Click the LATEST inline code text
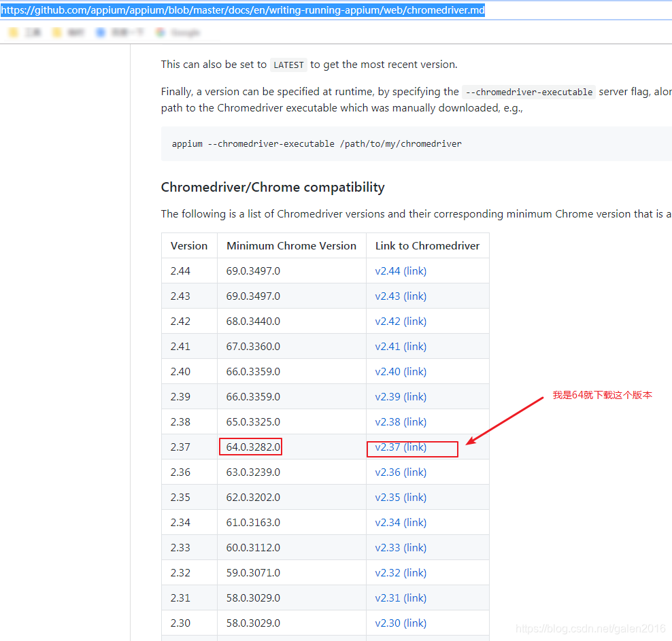672x641 pixels. click(x=288, y=65)
